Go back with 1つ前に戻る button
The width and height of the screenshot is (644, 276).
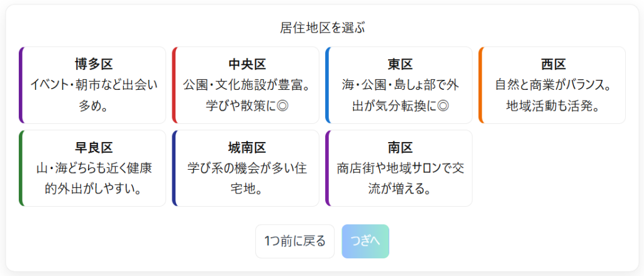[x=295, y=241]
